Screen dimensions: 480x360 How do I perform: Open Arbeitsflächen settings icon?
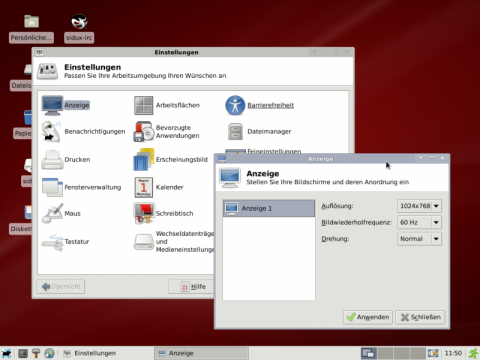144,105
